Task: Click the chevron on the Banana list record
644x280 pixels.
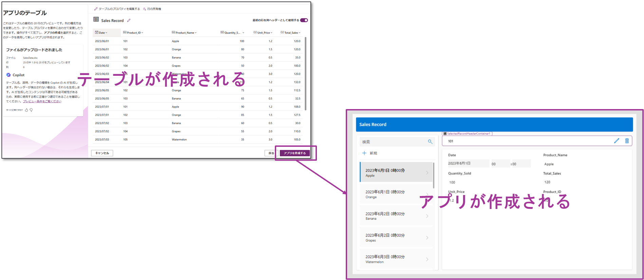Action: point(427,216)
